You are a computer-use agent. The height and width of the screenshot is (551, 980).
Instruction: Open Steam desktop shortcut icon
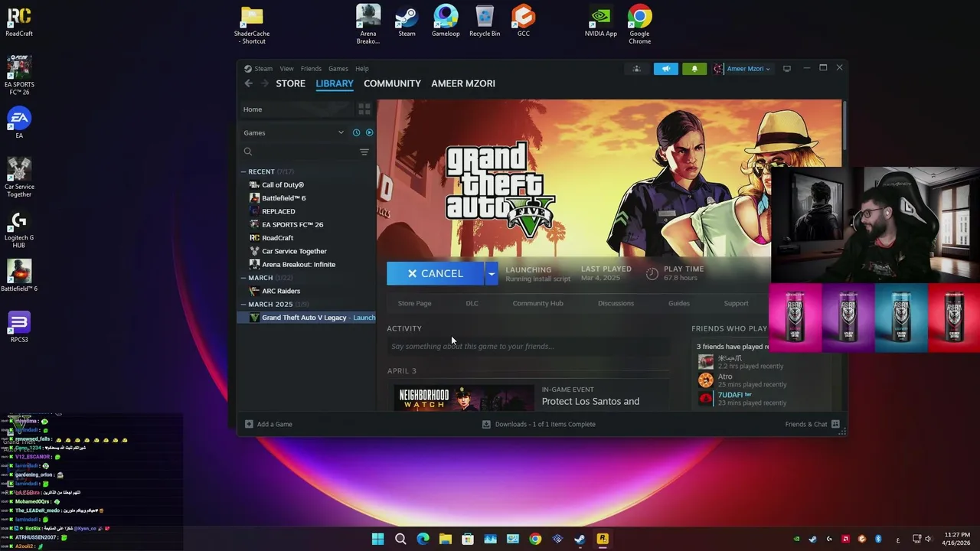pyautogui.click(x=407, y=21)
